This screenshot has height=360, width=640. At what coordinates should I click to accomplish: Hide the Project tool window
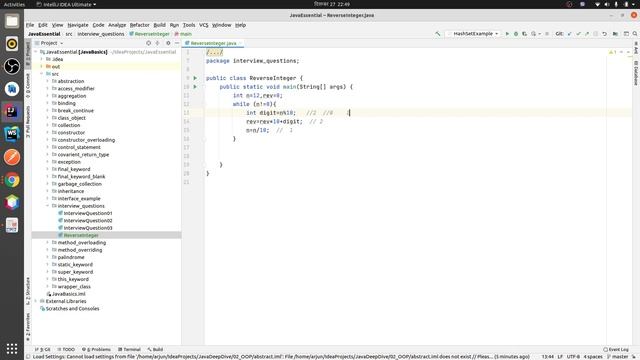tap(177, 43)
